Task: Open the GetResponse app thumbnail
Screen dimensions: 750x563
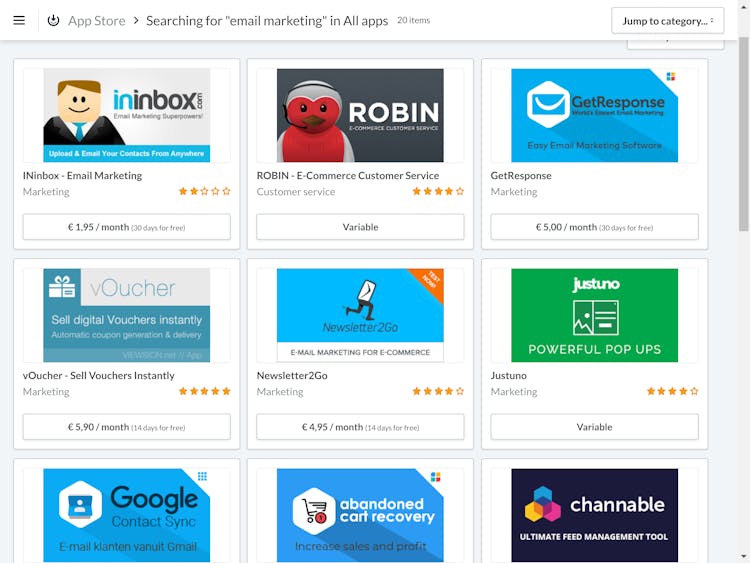Action: click(x=595, y=115)
